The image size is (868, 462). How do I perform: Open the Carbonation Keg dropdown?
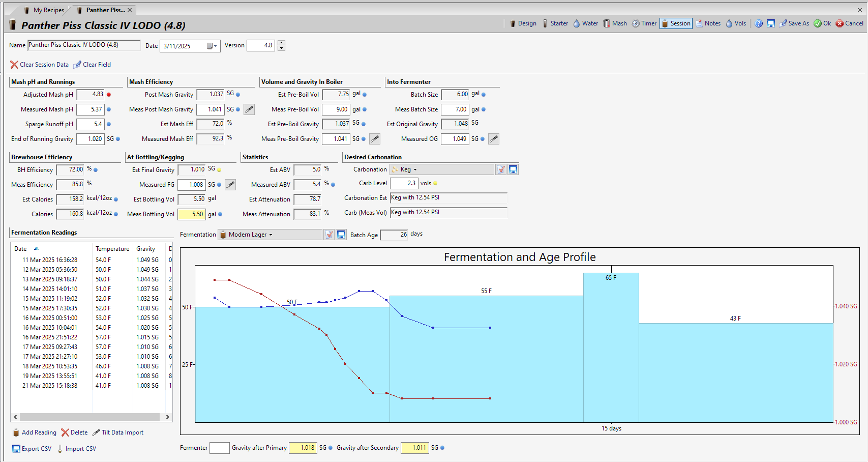coord(441,169)
